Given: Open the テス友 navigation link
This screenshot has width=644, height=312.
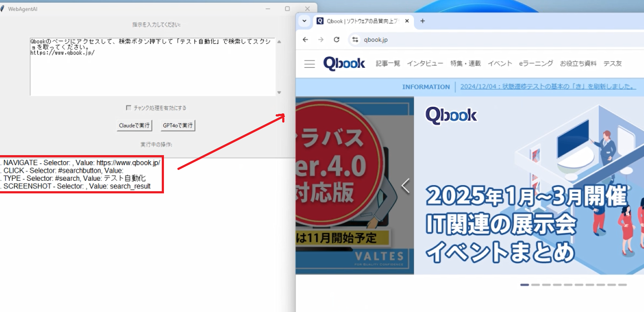Looking at the screenshot, I should click(613, 63).
